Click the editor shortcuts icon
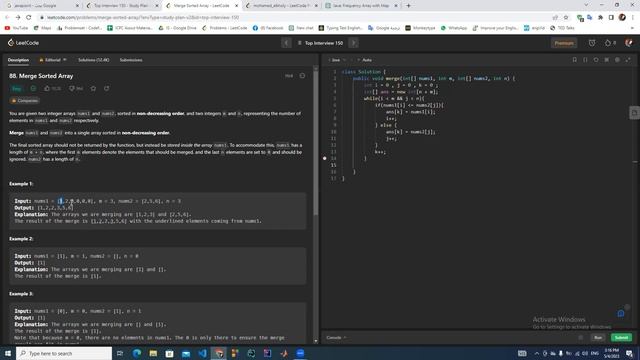This screenshot has width=640, height=360. (x=607, y=60)
